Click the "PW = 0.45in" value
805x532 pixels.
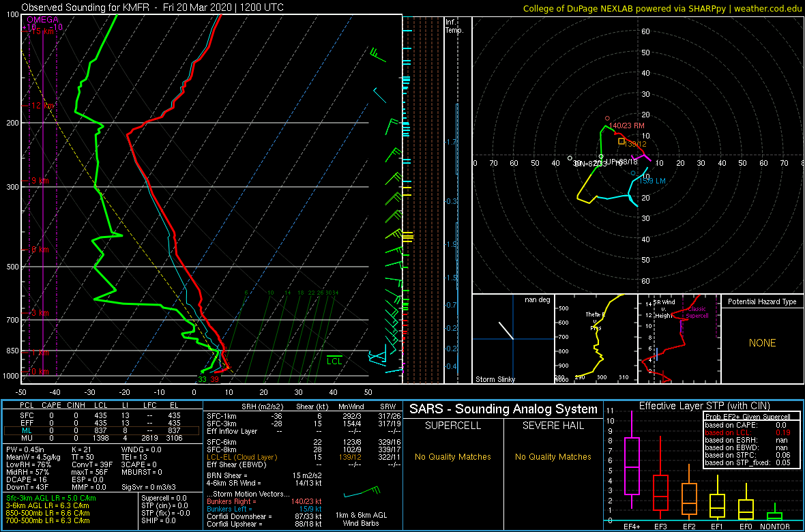coord(26,450)
